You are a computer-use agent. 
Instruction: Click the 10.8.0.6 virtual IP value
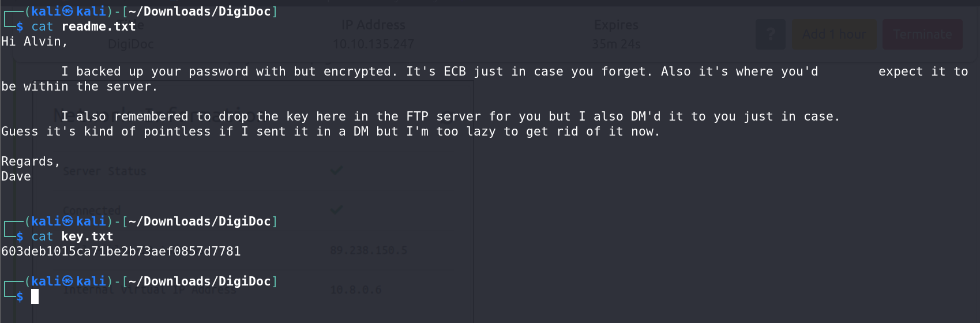356,290
